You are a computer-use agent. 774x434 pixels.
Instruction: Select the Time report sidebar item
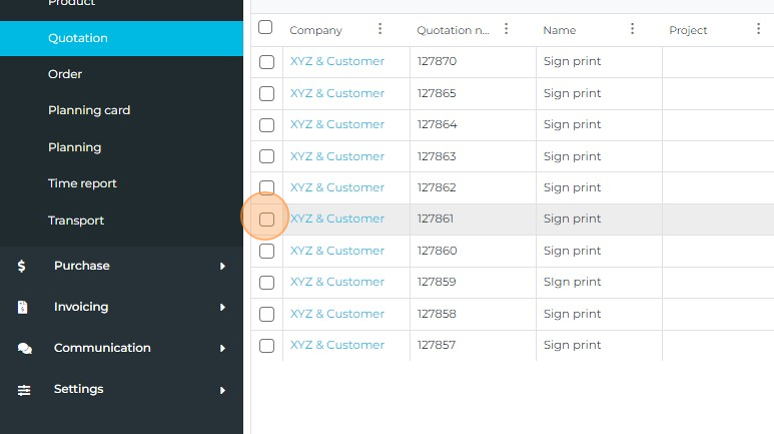coord(82,183)
